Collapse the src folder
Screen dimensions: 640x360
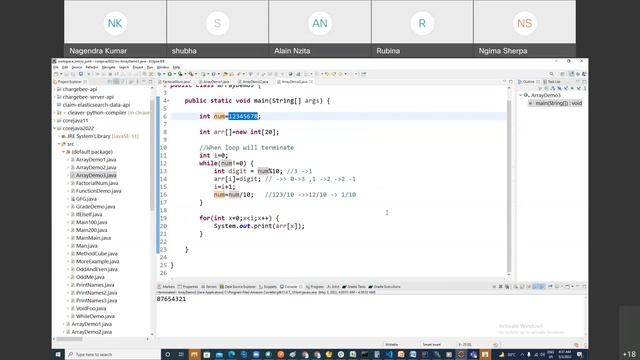[x=59, y=144]
